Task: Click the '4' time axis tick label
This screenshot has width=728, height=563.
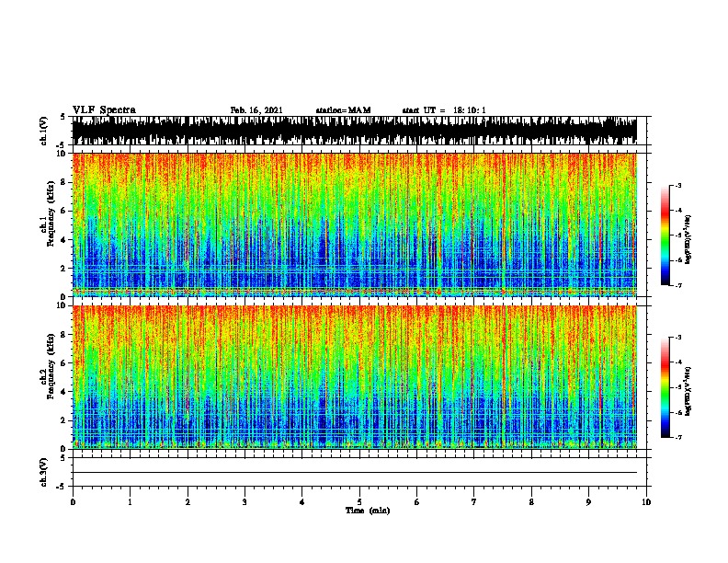Action: pyautogui.click(x=302, y=501)
